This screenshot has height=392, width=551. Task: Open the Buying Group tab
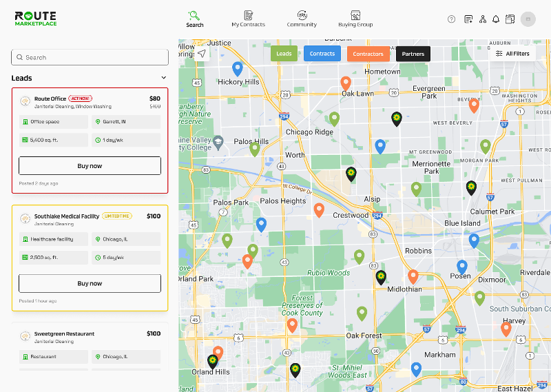(355, 19)
